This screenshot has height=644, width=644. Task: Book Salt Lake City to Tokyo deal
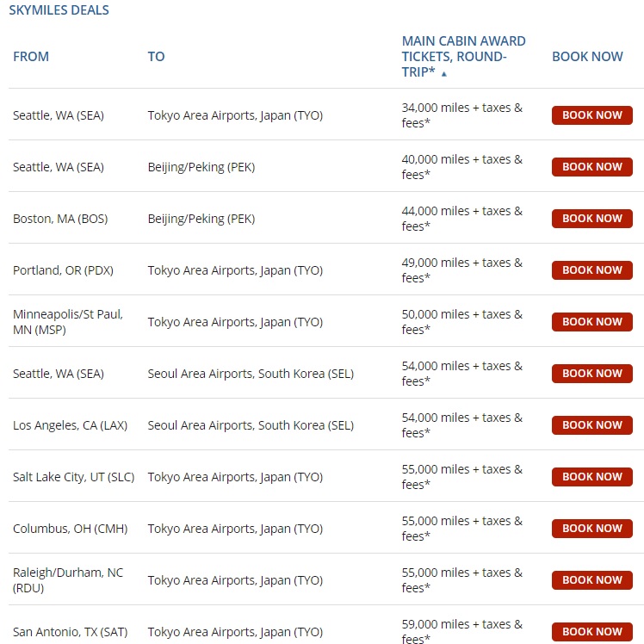[x=591, y=477]
